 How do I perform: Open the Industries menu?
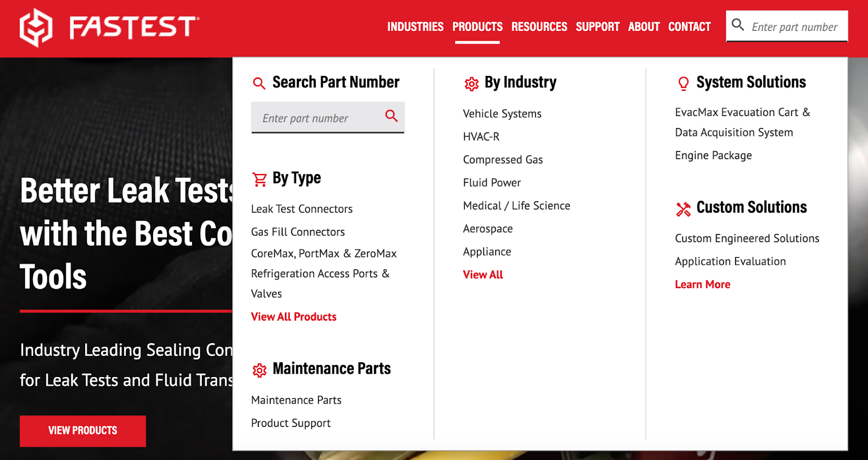tap(416, 27)
